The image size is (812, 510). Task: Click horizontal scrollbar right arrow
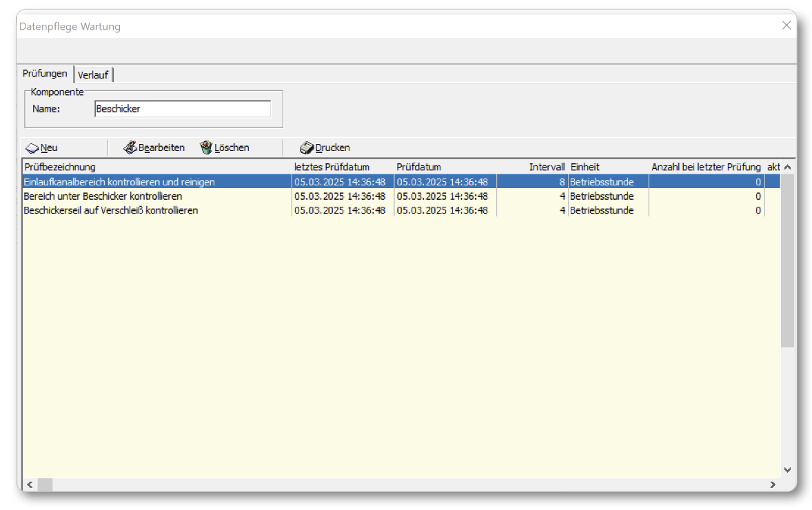click(x=773, y=484)
